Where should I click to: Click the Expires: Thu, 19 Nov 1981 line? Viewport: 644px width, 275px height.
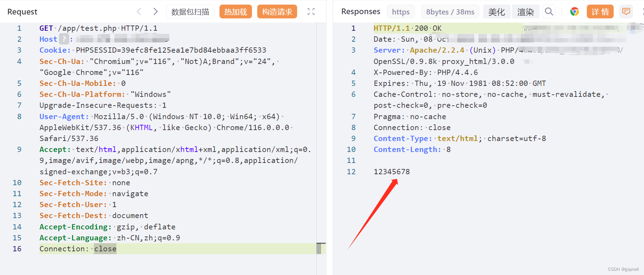(460, 83)
